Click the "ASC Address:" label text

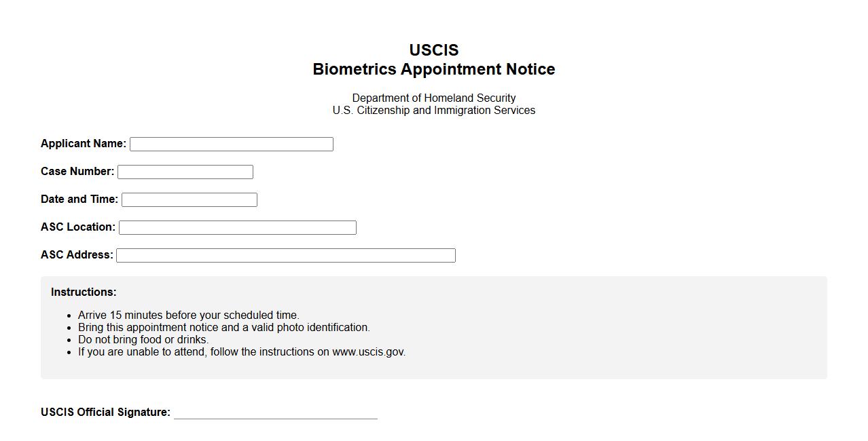tap(77, 255)
